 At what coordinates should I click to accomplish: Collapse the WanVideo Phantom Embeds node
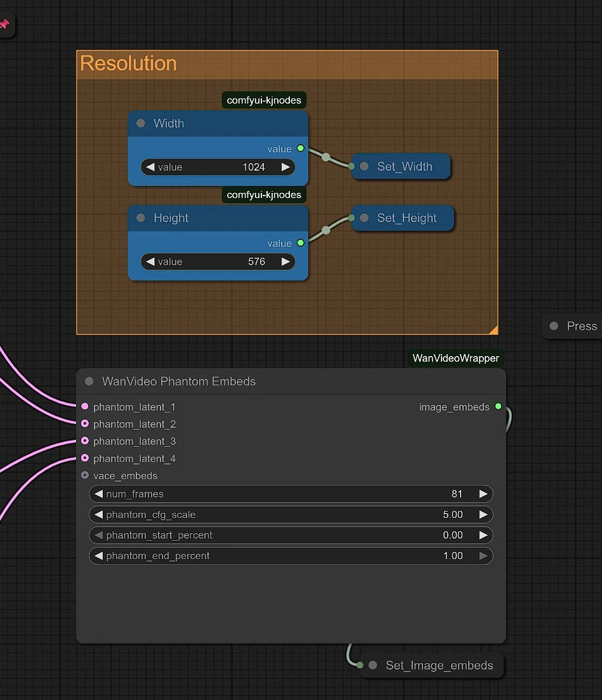[89, 381]
